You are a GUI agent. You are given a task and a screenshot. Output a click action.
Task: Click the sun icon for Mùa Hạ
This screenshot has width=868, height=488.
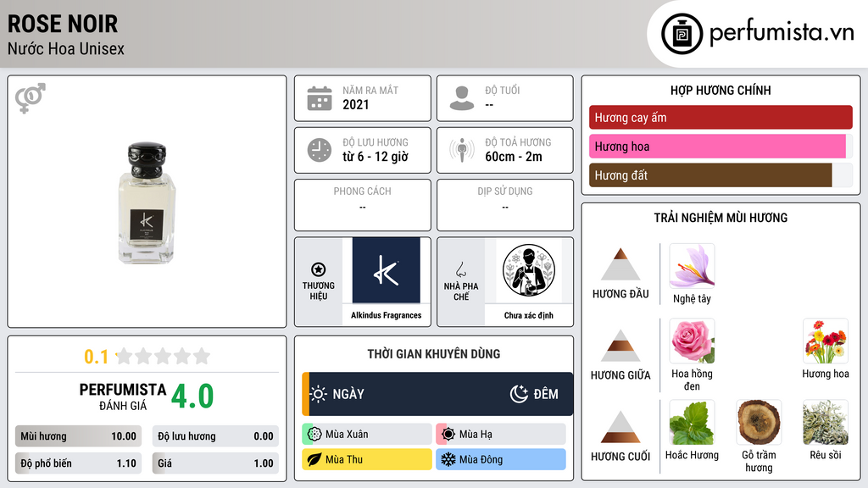point(448,435)
